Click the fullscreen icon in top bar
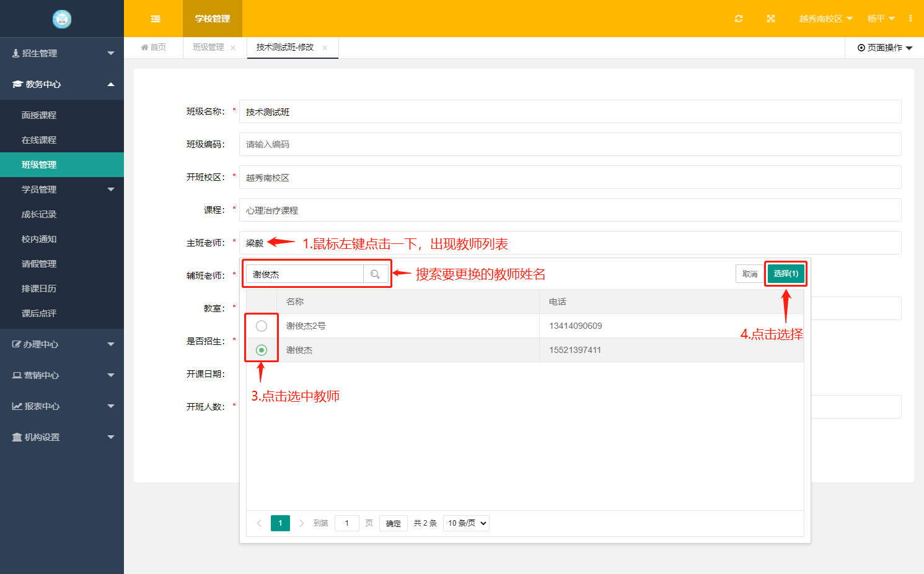 [x=770, y=19]
